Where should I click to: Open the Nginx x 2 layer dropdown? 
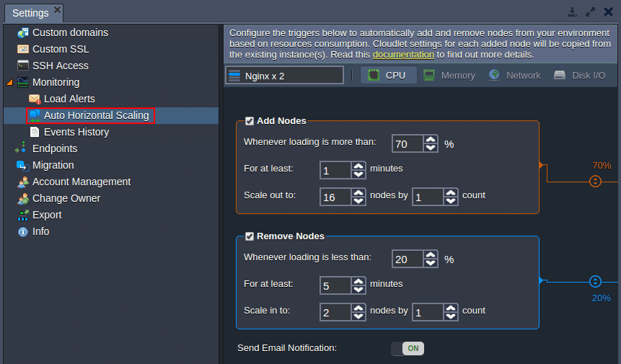[284, 75]
